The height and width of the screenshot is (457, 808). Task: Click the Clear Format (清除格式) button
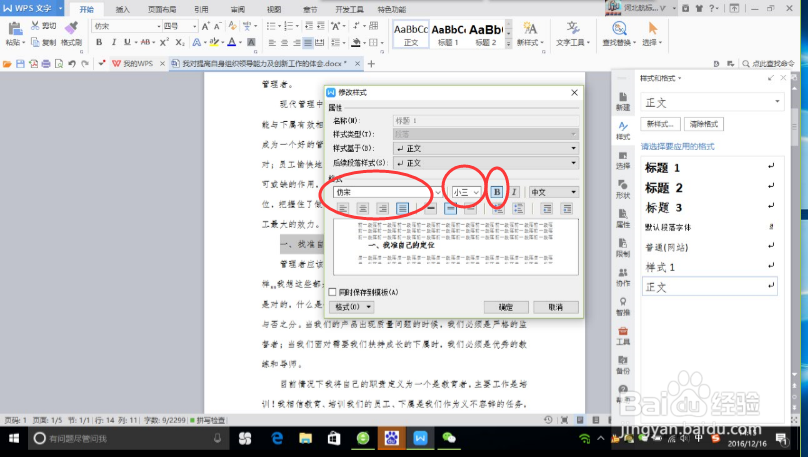coord(704,124)
